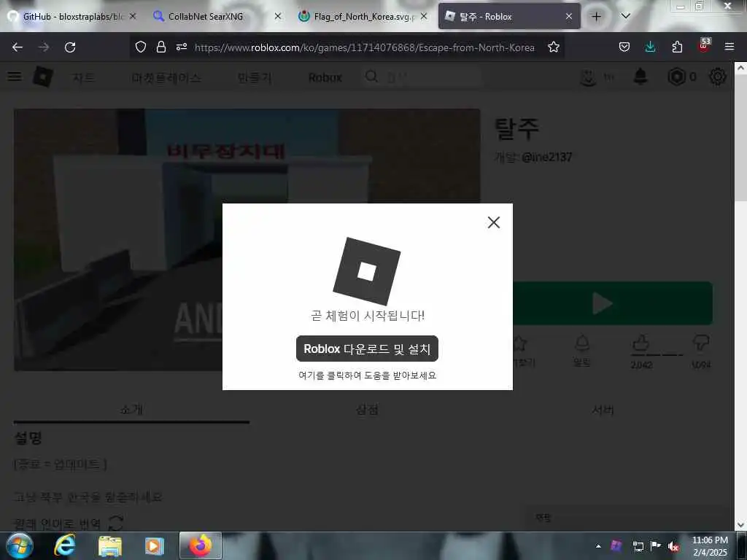This screenshot has height=560, width=747.
Task: Click the Firefox taskbar button
Action: (x=200, y=545)
